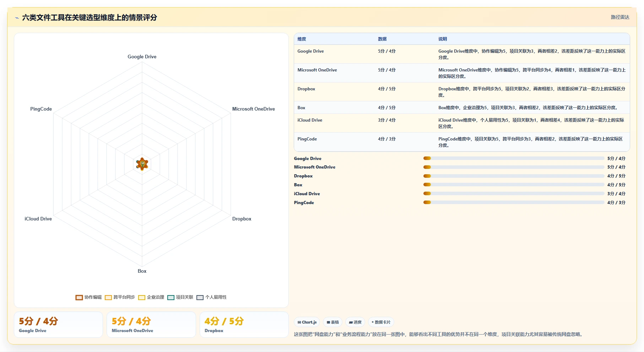This screenshot has height=352, width=644.
Task: Click Google Drive progress bar
Action: (x=514, y=158)
